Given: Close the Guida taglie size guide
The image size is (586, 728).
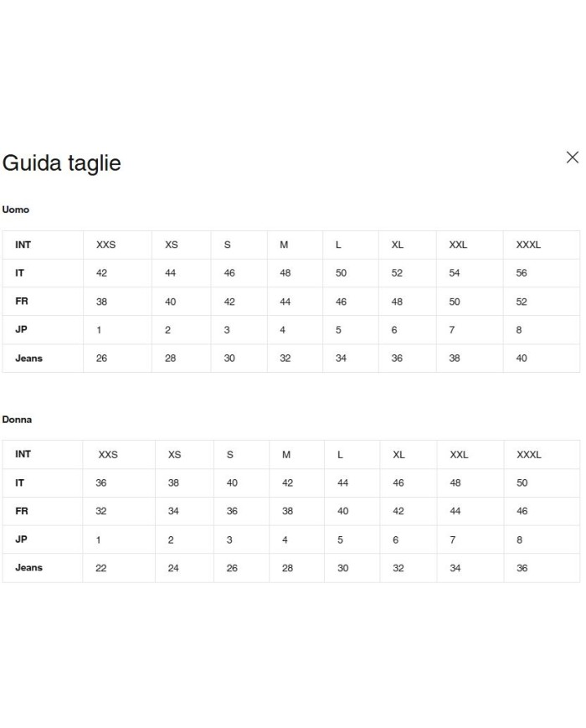Looking at the screenshot, I should pos(573,157).
